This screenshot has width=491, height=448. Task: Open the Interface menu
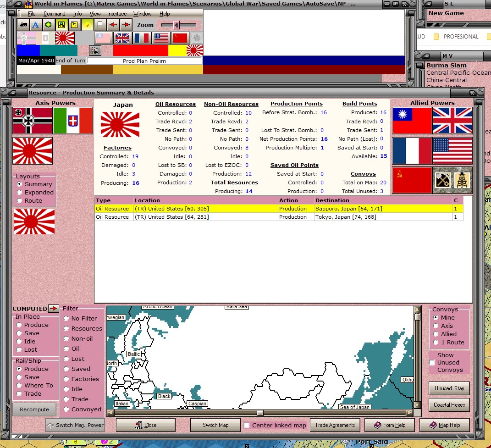(x=117, y=14)
